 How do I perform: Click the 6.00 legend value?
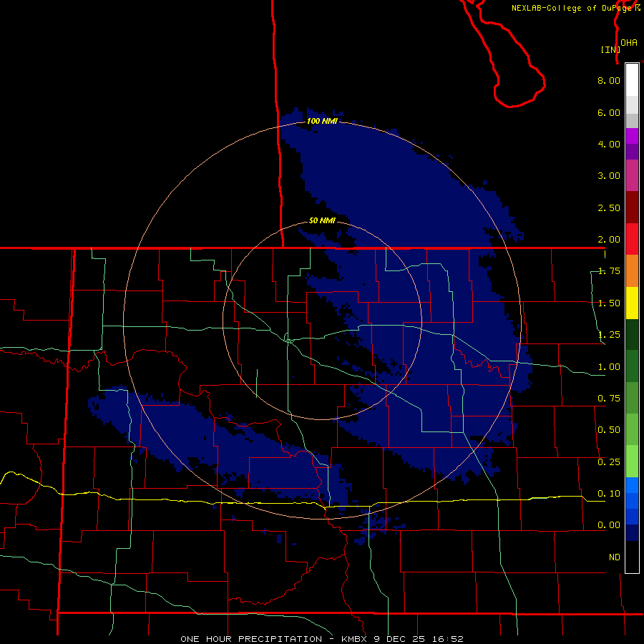pos(609,112)
